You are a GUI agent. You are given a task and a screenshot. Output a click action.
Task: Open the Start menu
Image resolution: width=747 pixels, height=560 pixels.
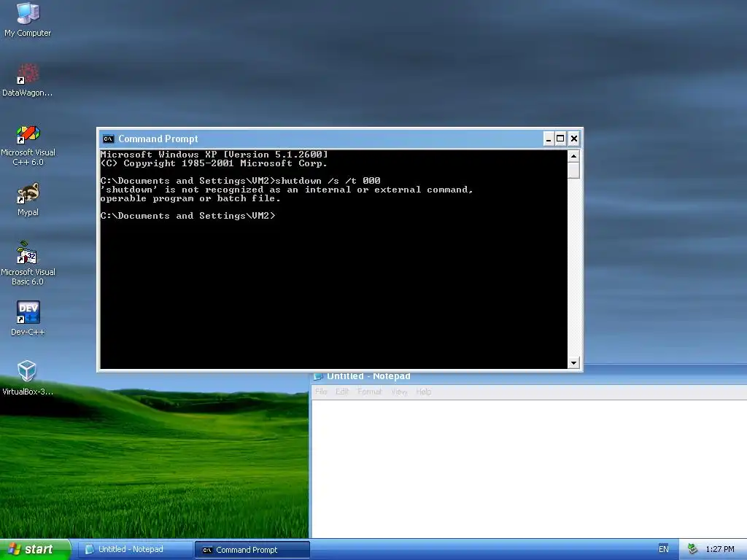coord(35,549)
